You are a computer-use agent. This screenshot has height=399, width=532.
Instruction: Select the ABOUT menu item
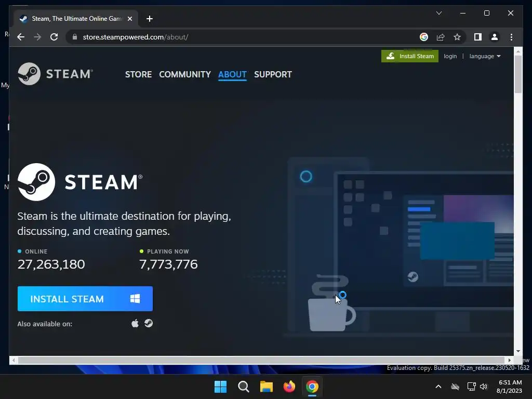232,74
